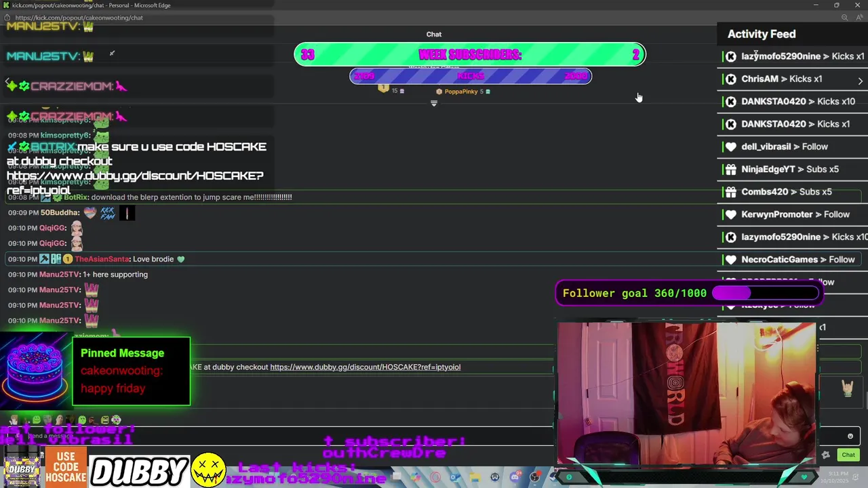868x488 pixels.
Task: Open File Explorer from taskbar
Action: 475,478
